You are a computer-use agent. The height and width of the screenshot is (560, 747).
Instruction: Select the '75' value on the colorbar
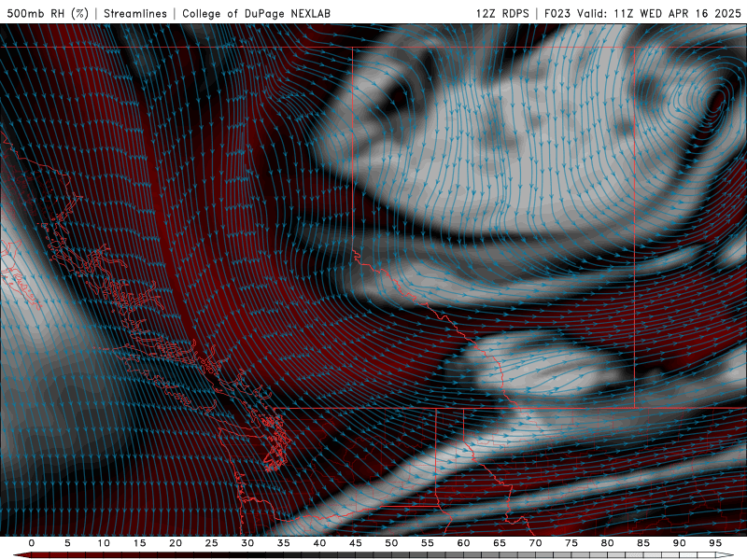[x=571, y=543]
